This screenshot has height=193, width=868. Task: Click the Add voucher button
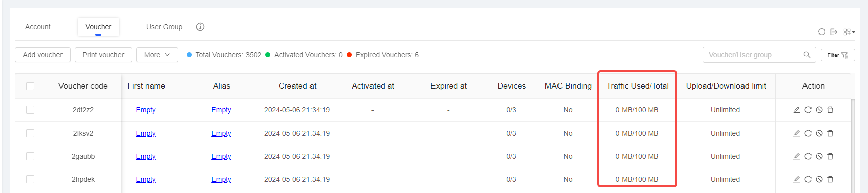coord(43,55)
